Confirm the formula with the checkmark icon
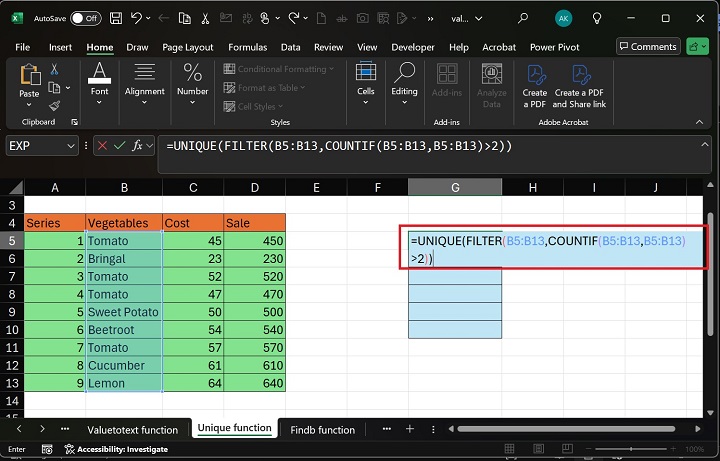The image size is (720, 461). click(x=118, y=146)
